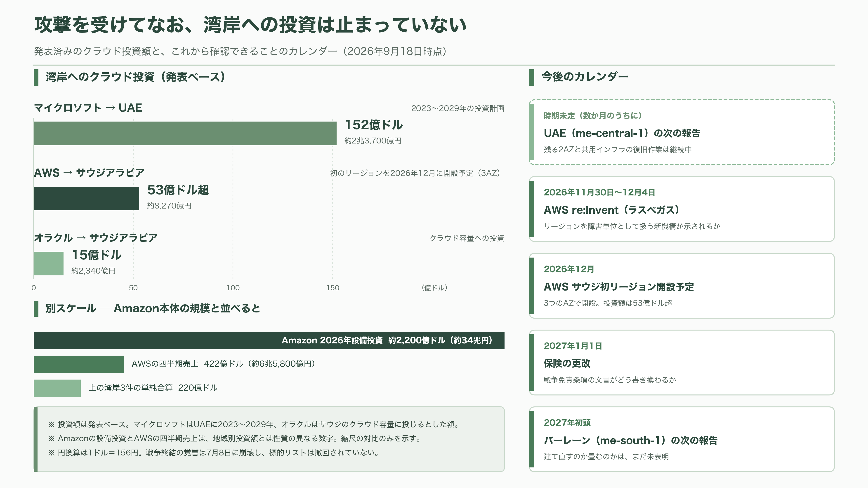Viewport: 868px width, 488px height.
Task: Click the bar for Gulf three-deal total
Action: point(57,388)
